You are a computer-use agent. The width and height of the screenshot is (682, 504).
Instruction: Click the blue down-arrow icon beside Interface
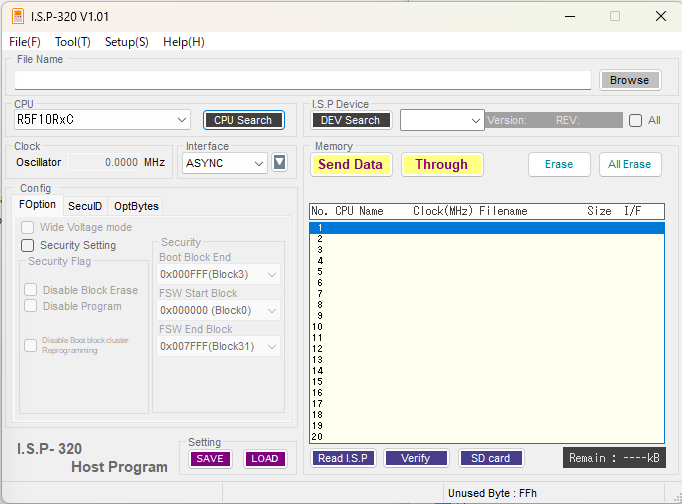(279, 163)
